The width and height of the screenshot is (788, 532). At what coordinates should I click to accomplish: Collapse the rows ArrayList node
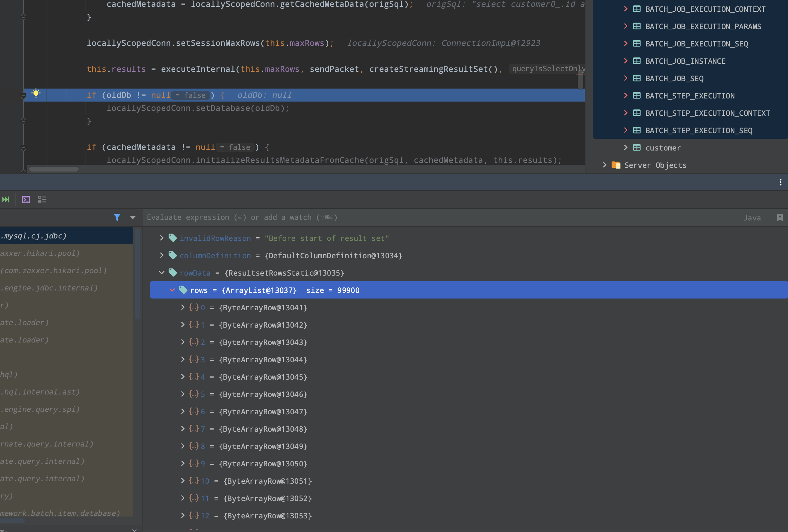(x=172, y=290)
